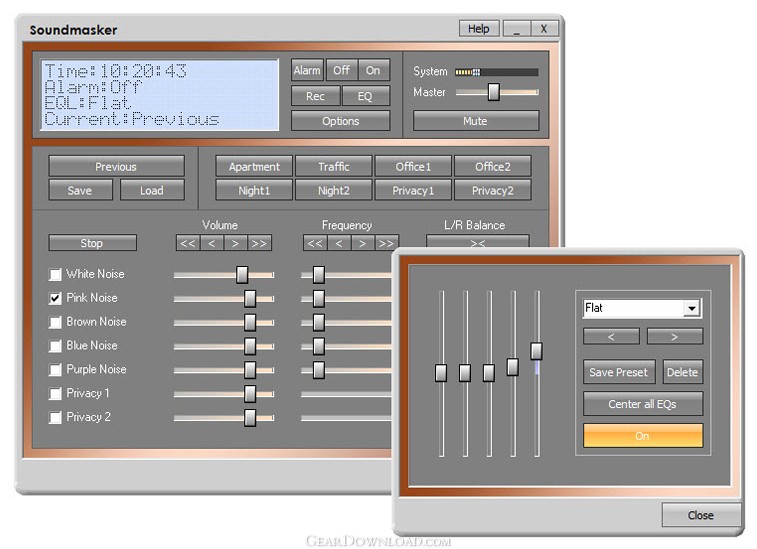Open the EQ window button
This screenshot has width=757, height=549.
[x=365, y=96]
